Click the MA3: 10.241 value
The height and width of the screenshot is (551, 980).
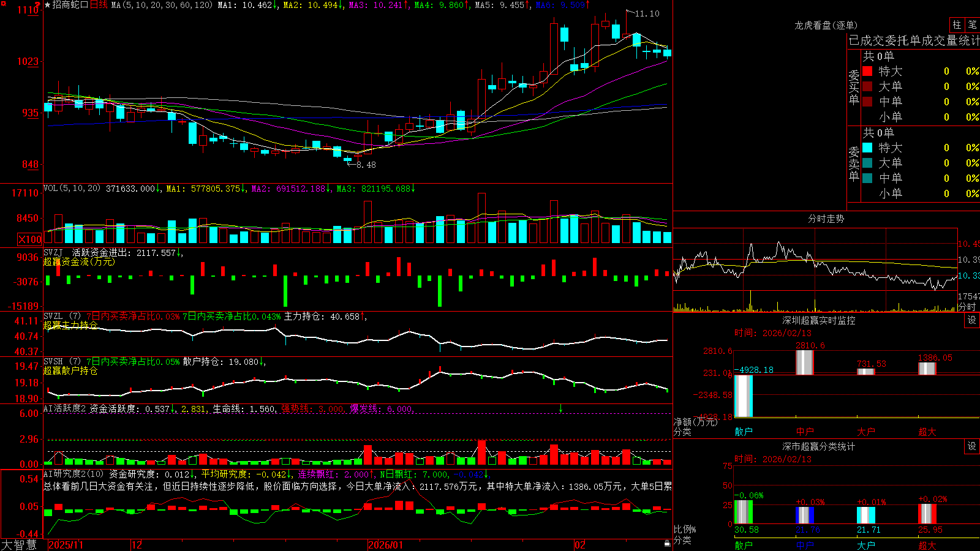click(379, 5)
